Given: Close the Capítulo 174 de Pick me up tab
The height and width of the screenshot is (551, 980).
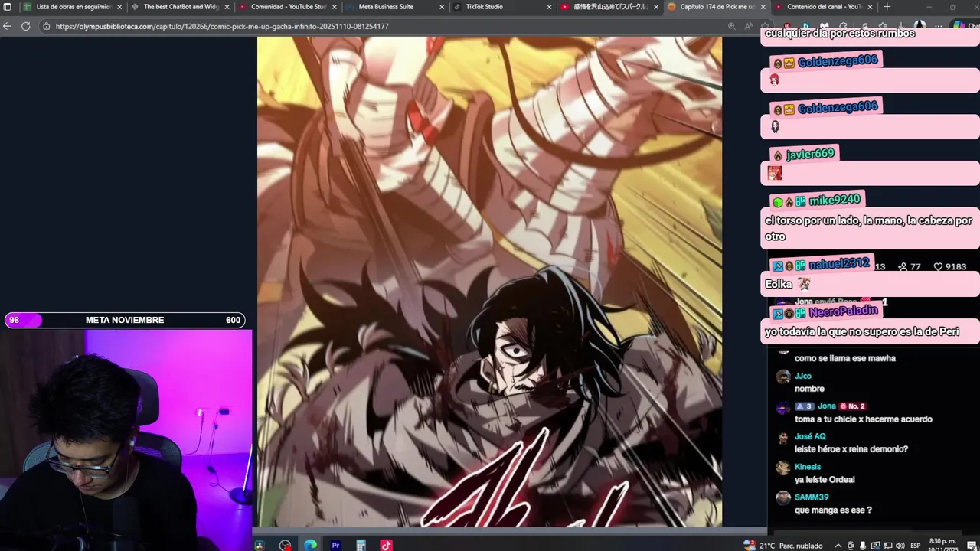Looking at the screenshot, I should click(x=763, y=7).
